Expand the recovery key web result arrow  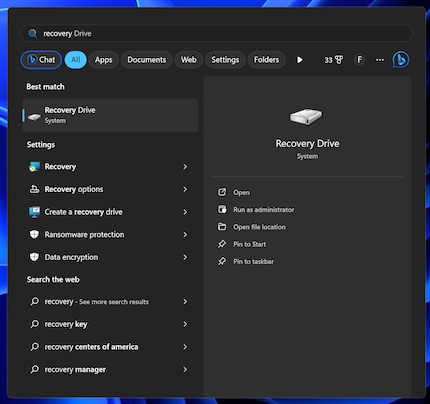coord(185,324)
